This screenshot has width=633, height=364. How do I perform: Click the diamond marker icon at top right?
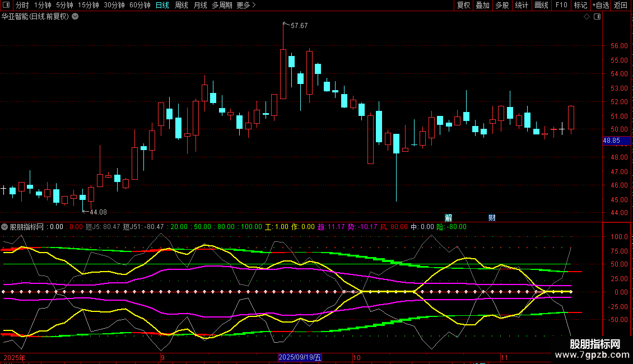click(x=587, y=17)
